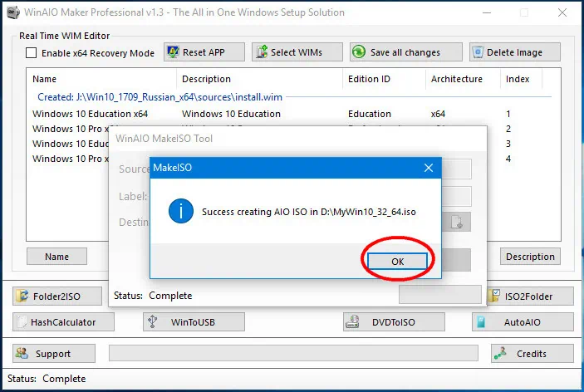Click OK in the MakeISO dialog
Screen dimensions: 584x392
397,262
